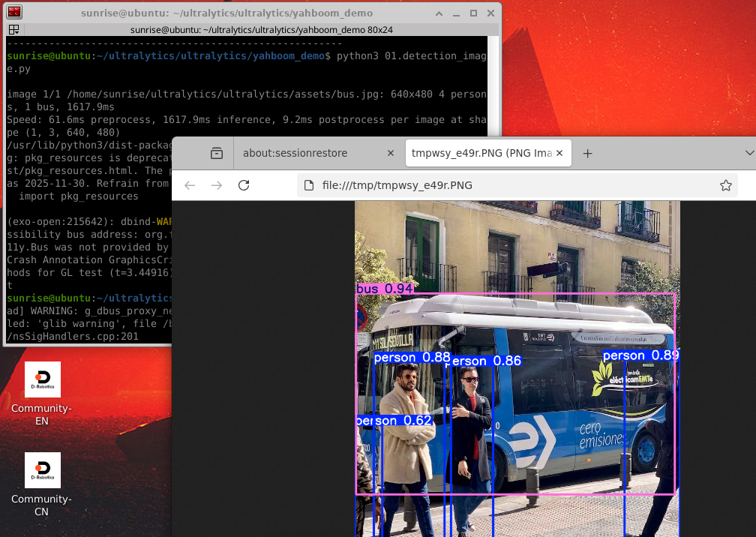Close the tmpwsy_e49r.PNG tab

(559, 153)
